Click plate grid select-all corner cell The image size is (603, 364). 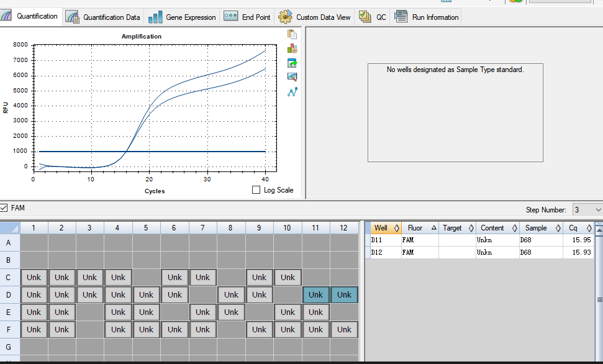pos(9,228)
